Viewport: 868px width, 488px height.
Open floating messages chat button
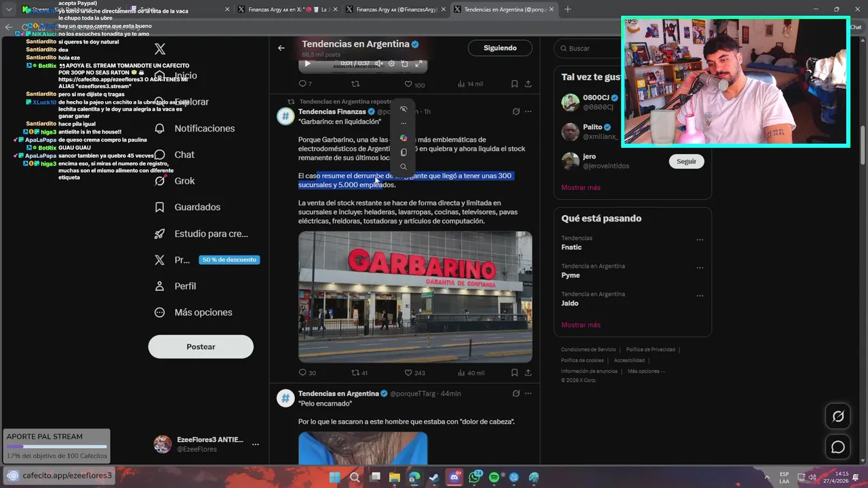pyautogui.click(x=838, y=447)
